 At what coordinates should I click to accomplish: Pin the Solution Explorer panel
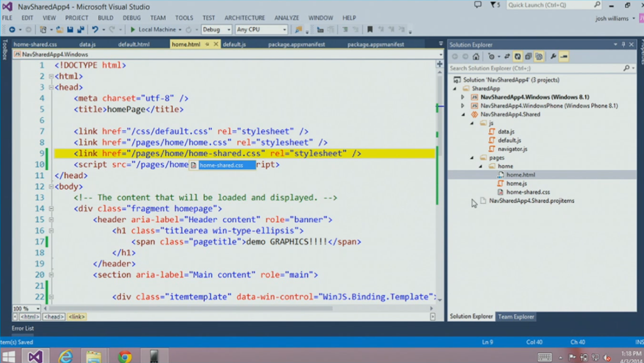[x=623, y=44]
